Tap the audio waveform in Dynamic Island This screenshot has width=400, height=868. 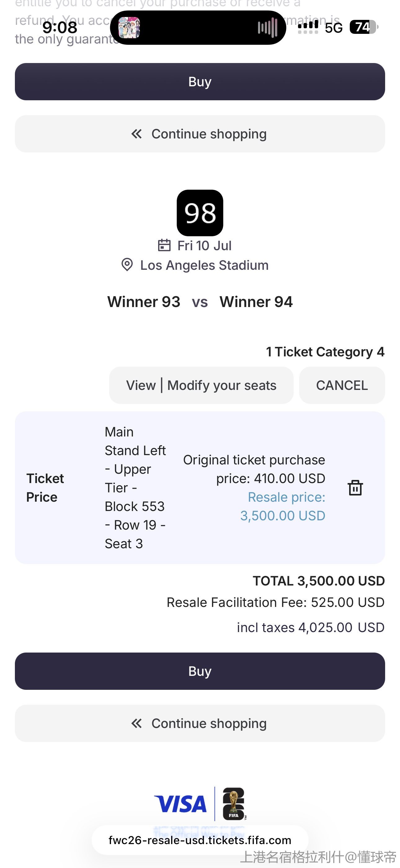267,28
